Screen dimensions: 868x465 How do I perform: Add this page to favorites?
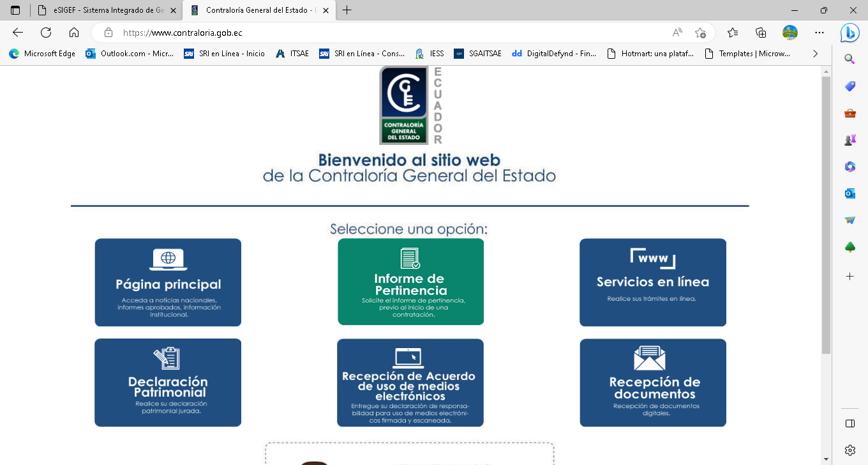[x=700, y=33]
